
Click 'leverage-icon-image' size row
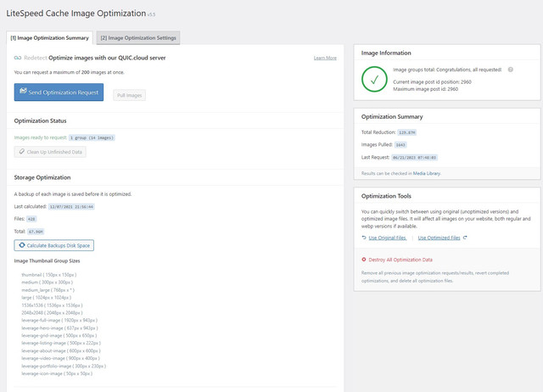57,373
